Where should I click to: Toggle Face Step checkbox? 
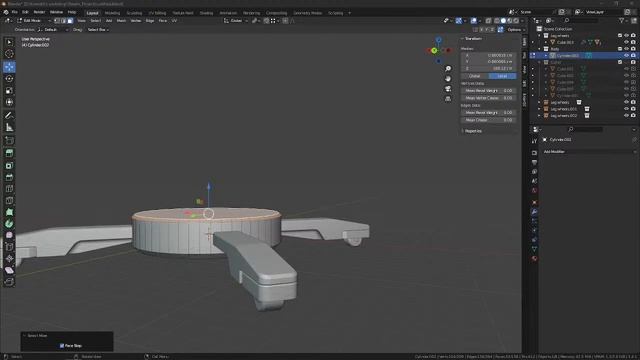pos(62,346)
